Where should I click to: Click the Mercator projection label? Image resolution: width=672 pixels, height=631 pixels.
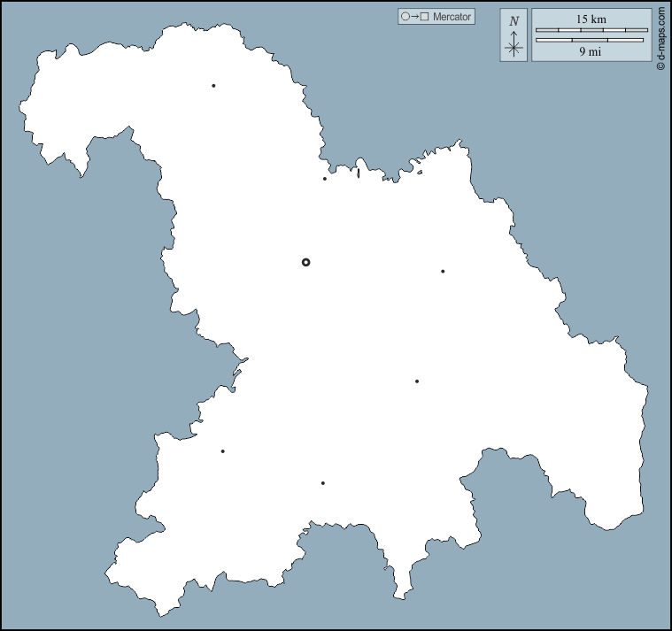coord(452,16)
